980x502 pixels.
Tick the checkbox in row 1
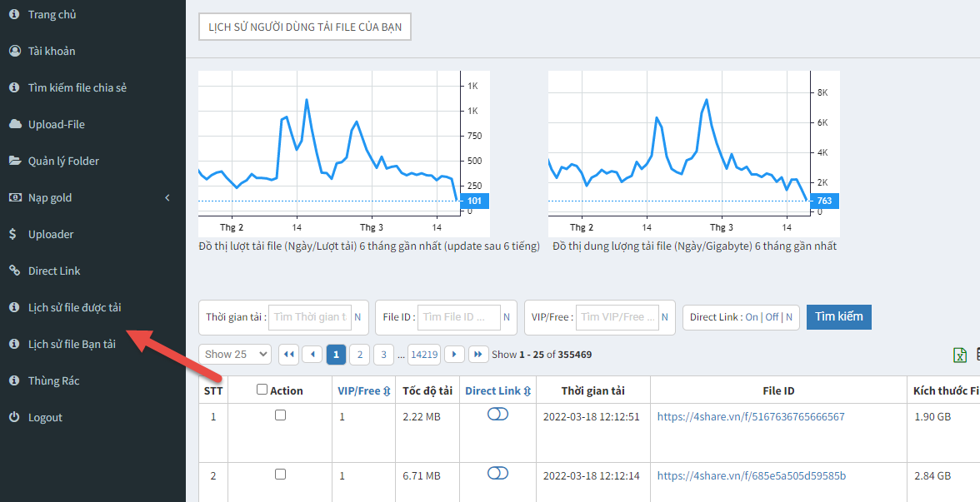coord(280,415)
